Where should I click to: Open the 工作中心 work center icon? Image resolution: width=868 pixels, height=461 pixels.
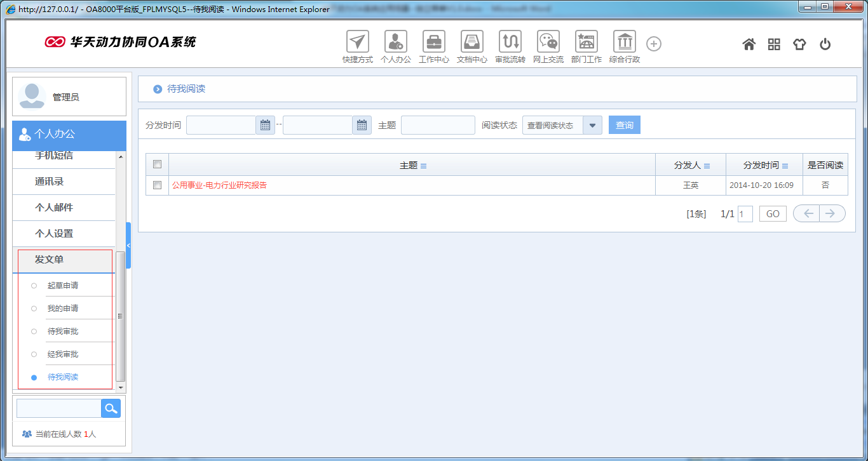click(x=433, y=42)
